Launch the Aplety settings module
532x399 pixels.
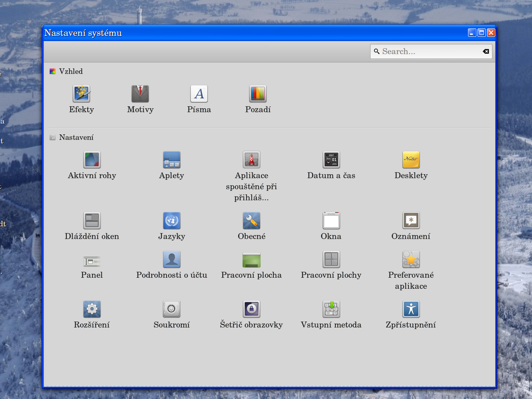172,160
